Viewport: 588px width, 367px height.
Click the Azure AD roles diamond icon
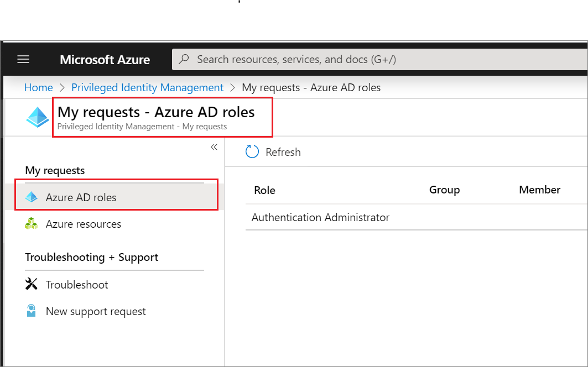pos(32,197)
